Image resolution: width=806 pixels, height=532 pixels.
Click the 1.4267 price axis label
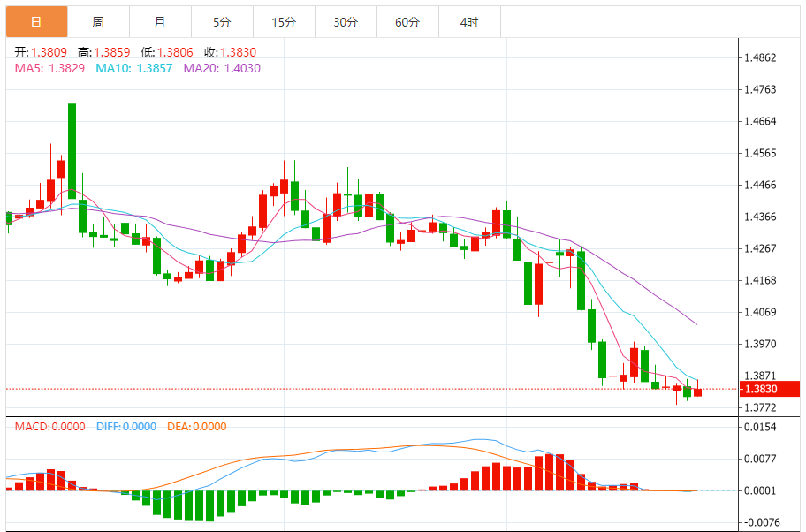tap(760, 249)
